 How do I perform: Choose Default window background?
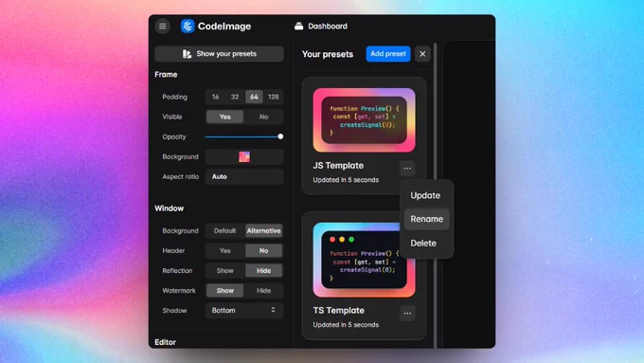click(x=224, y=230)
